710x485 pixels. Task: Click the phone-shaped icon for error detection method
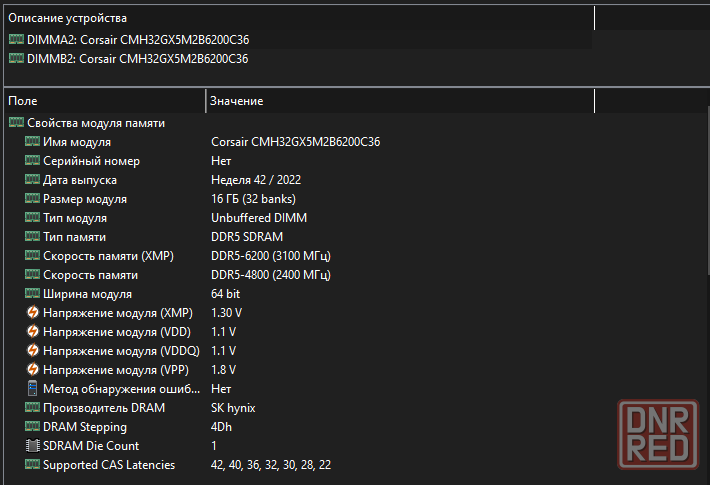33,389
